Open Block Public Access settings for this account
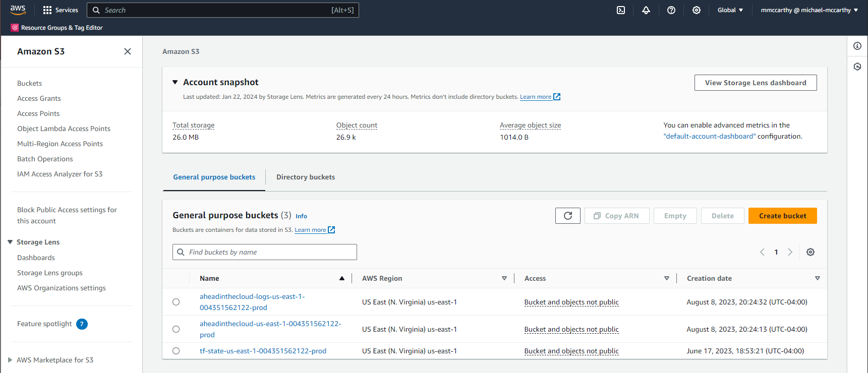The width and height of the screenshot is (868, 373). (x=67, y=215)
